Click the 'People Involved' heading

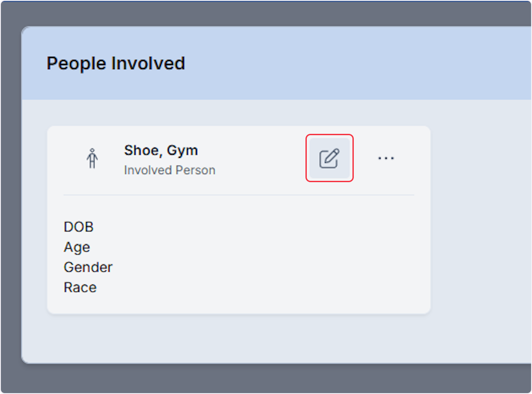tap(116, 63)
